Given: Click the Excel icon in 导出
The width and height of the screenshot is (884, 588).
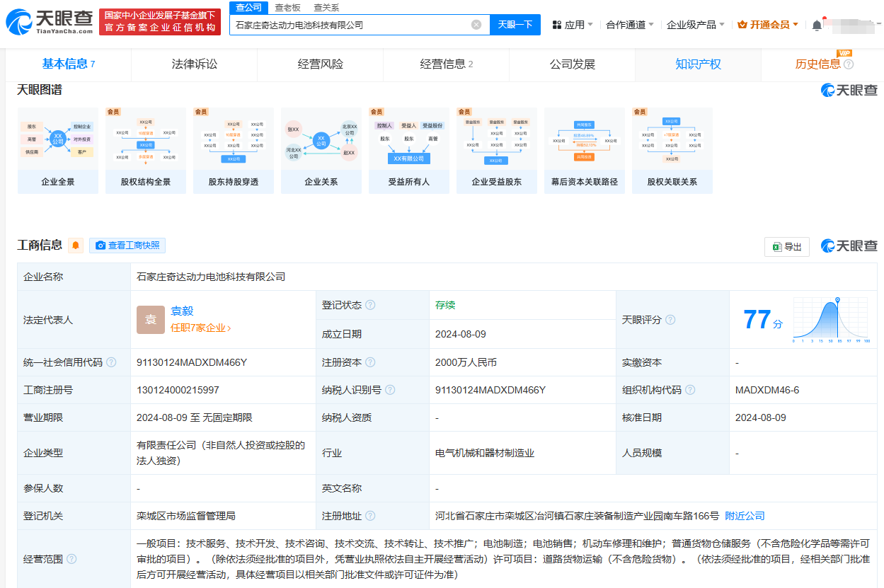Looking at the screenshot, I should pyautogui.click(x=776, y=247).
